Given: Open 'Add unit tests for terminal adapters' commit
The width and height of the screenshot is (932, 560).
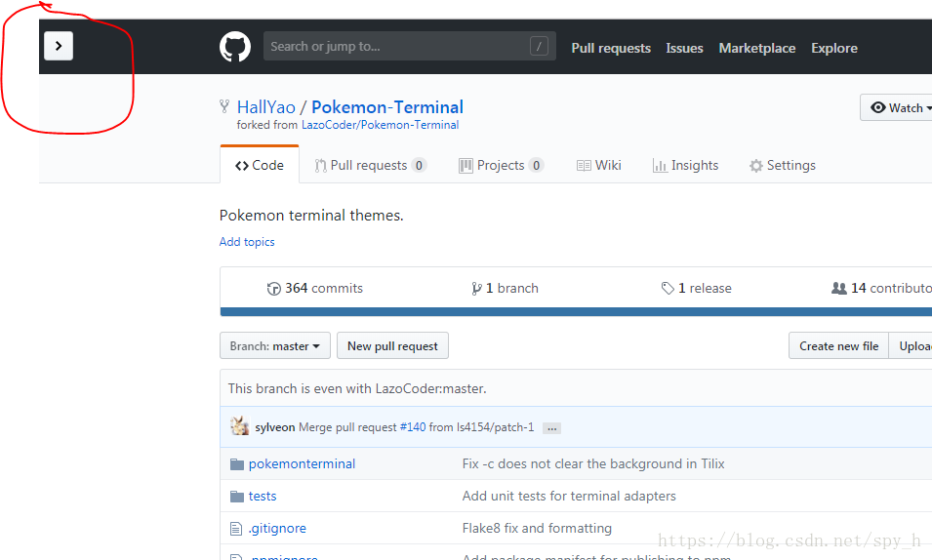Looking at the screenshot, I should click(569, 496).
